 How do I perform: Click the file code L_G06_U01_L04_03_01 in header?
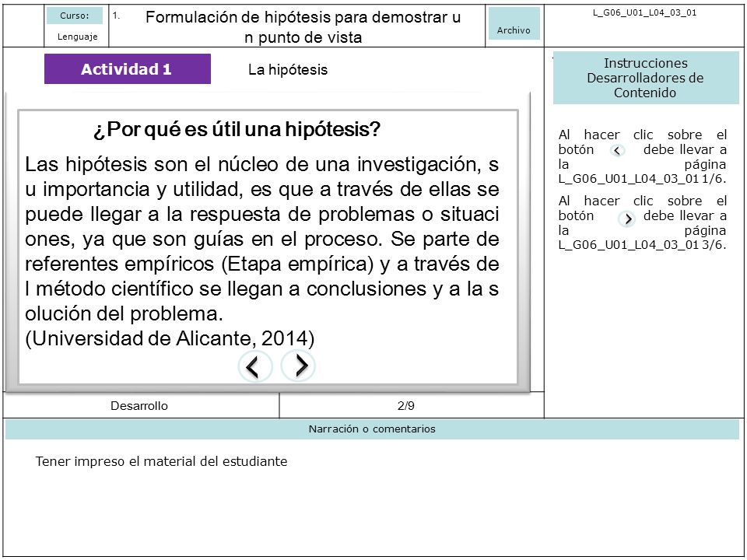(644, 13)
